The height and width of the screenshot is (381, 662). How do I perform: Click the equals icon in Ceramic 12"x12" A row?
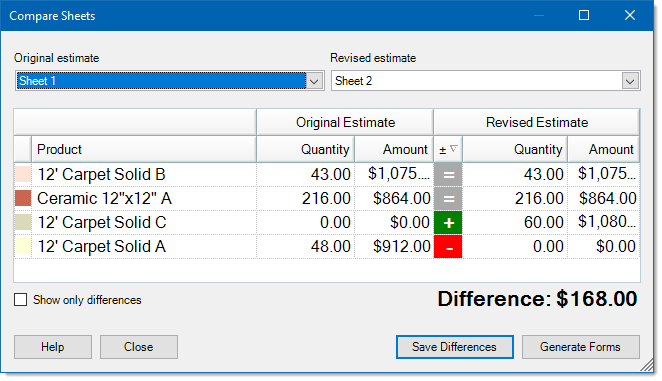pos(448,199)
